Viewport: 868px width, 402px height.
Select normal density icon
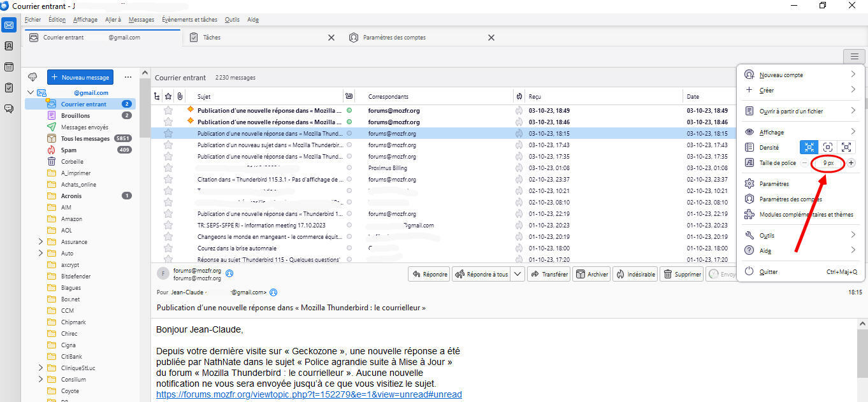(827, 147)
